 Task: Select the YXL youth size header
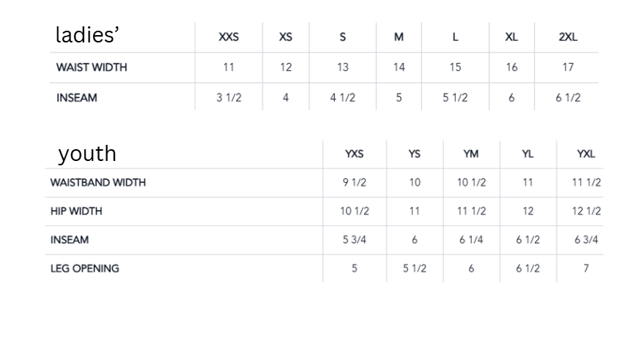pyautogui.click(x=585, y=154)
